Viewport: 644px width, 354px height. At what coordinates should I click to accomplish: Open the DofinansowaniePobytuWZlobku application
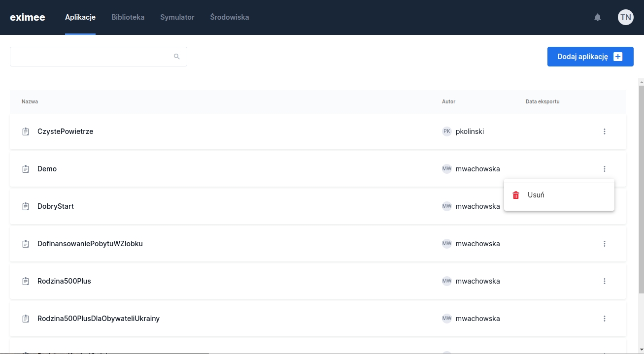coord(90,244)
